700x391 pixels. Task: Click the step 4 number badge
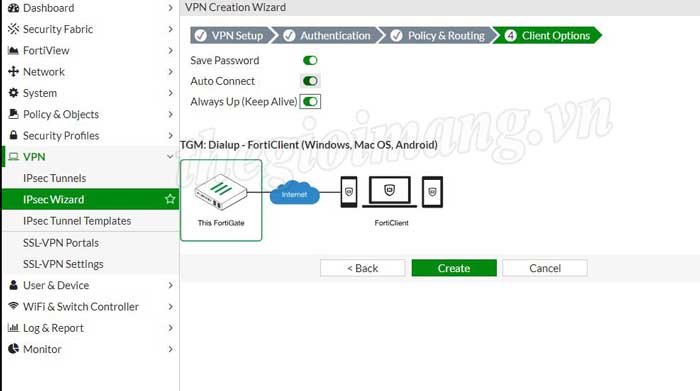coord(510,35)
